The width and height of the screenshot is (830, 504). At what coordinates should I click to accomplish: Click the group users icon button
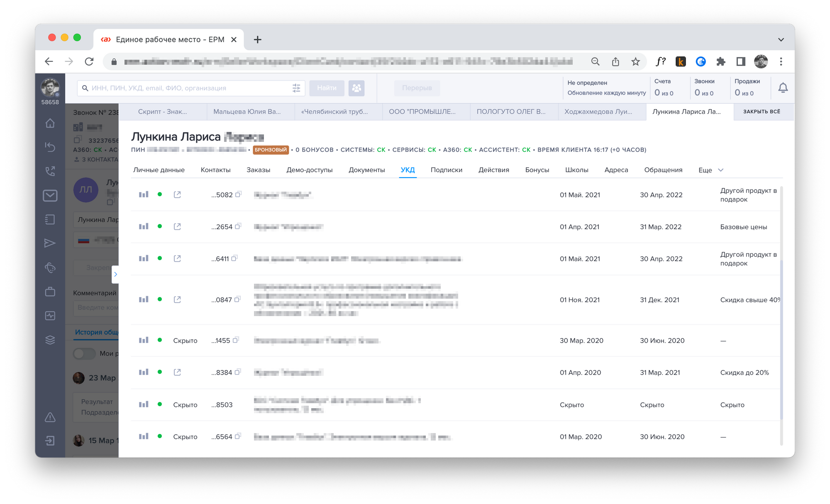coord(356,88)
